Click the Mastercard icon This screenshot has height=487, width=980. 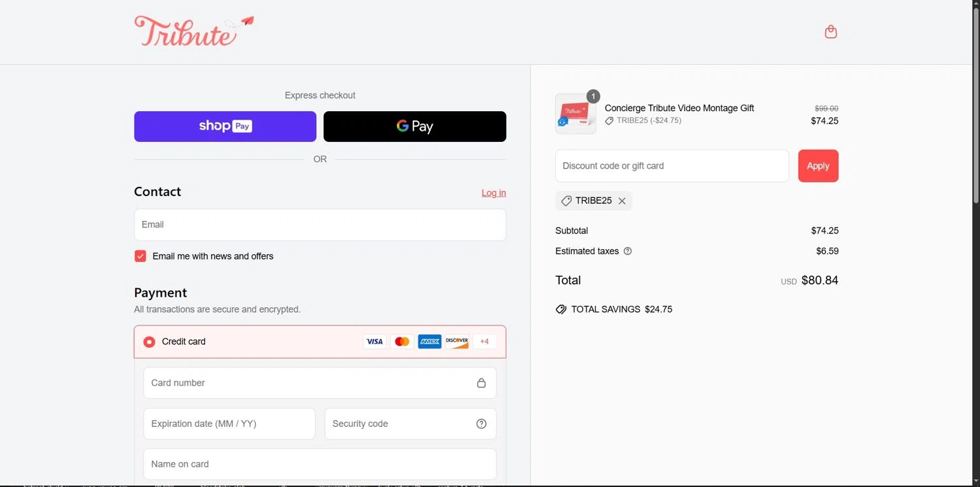(x=402, y=341)
